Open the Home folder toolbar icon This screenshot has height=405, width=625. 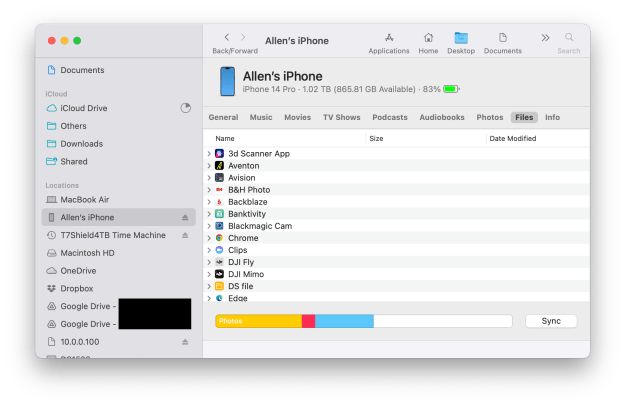[428, 38]
